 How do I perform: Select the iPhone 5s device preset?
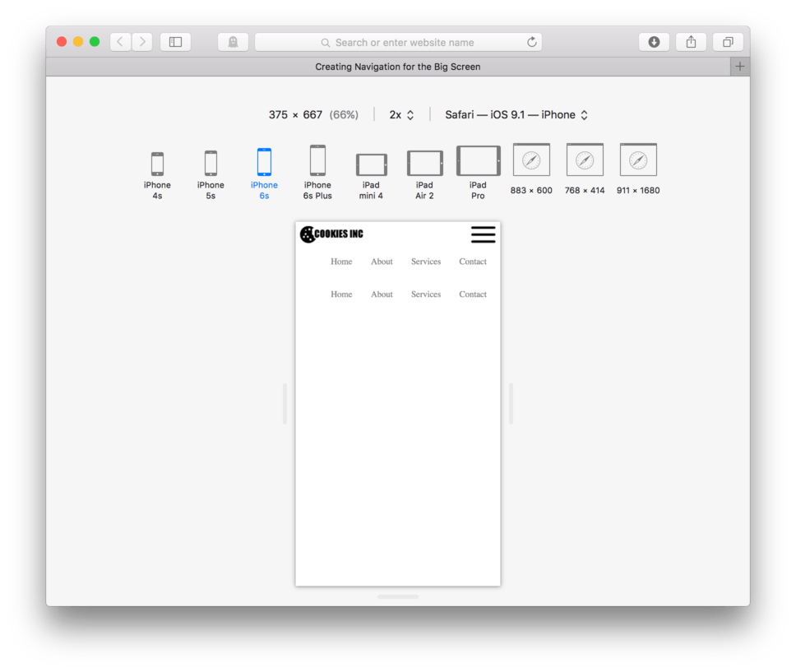tap(211, 175)
